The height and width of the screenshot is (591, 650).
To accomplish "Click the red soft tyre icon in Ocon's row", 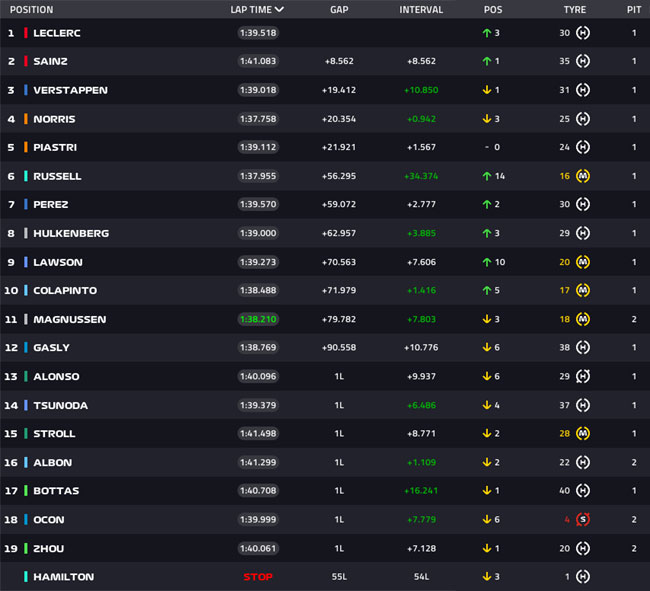I will (583, 519).
